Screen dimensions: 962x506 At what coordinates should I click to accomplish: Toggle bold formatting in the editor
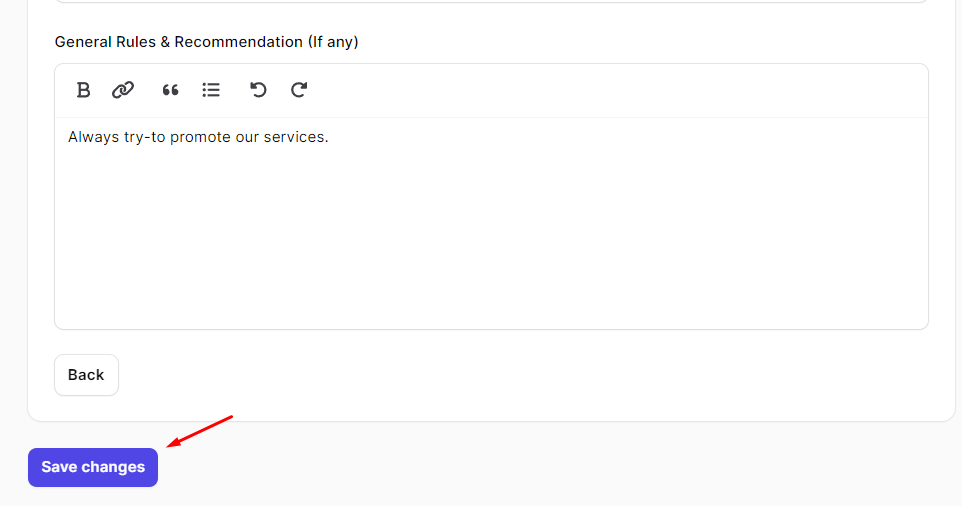pos(83,90)
